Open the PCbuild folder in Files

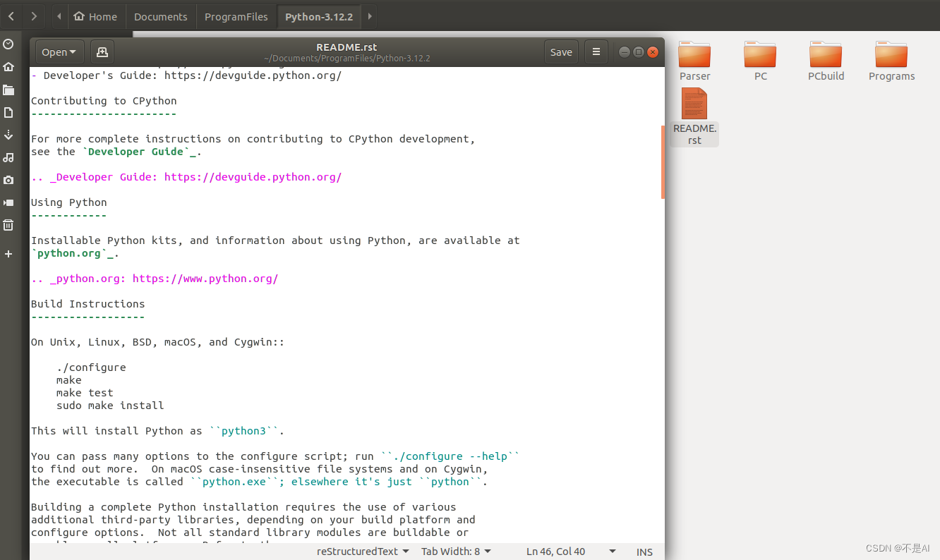pos(826,61)
